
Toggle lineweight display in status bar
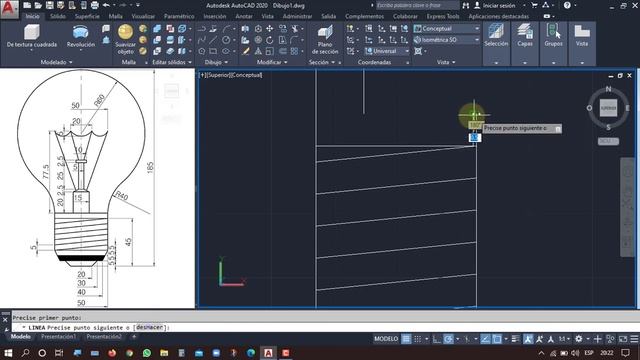click(x=516, y=339)
